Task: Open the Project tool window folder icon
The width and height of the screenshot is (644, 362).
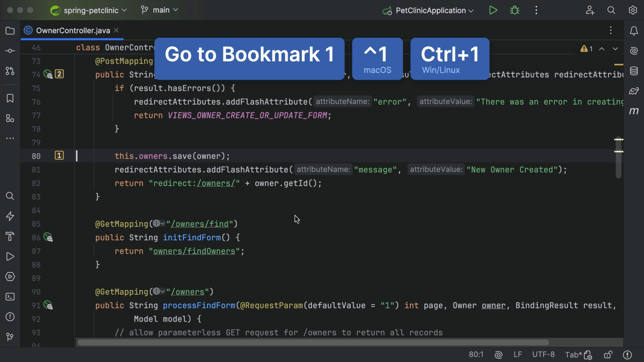Action: pos(10,31)
